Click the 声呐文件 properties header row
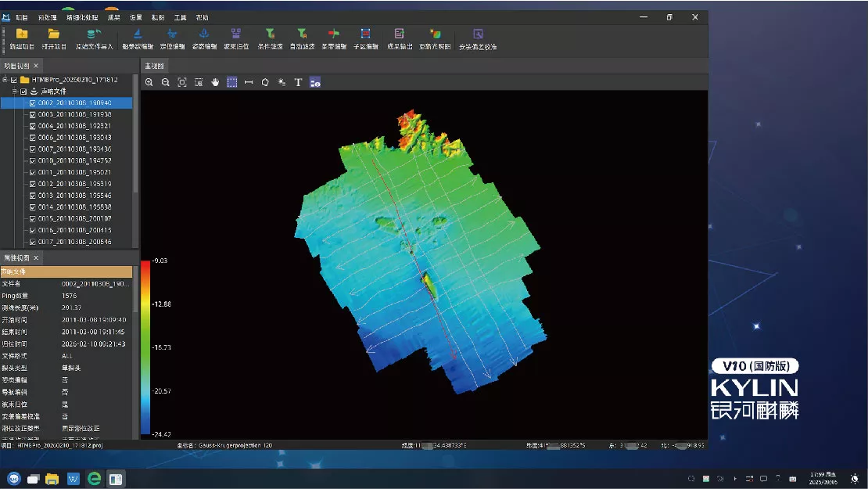This screenshot has width=868, height=489. (66, 272)
